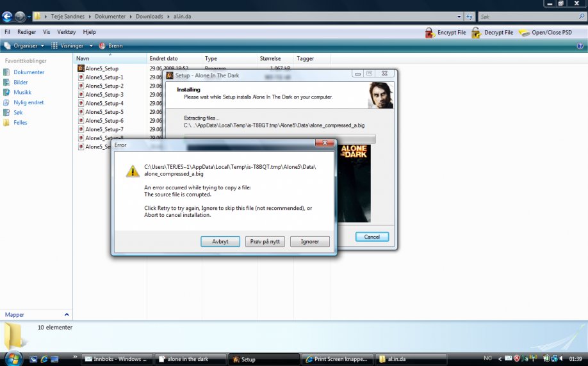Expand the Organiser dropdown
This screenshot has height=366, width=588.
(x=24, y=45)
